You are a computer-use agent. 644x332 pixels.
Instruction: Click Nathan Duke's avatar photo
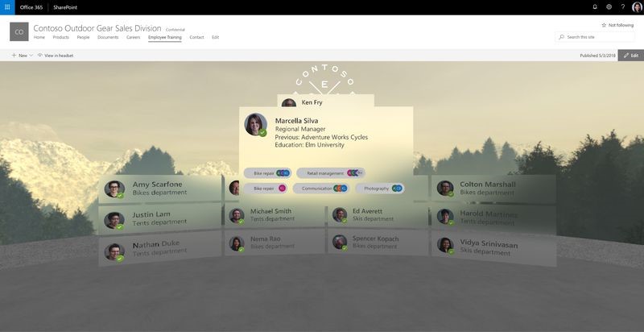pos(114,252)
